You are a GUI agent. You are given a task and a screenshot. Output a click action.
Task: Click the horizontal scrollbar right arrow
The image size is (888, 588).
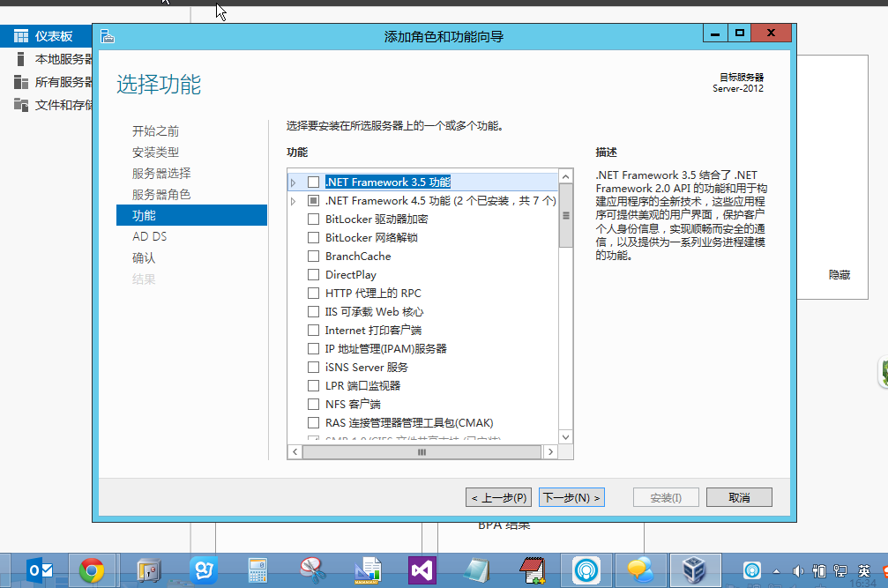[x=550, y=451]
